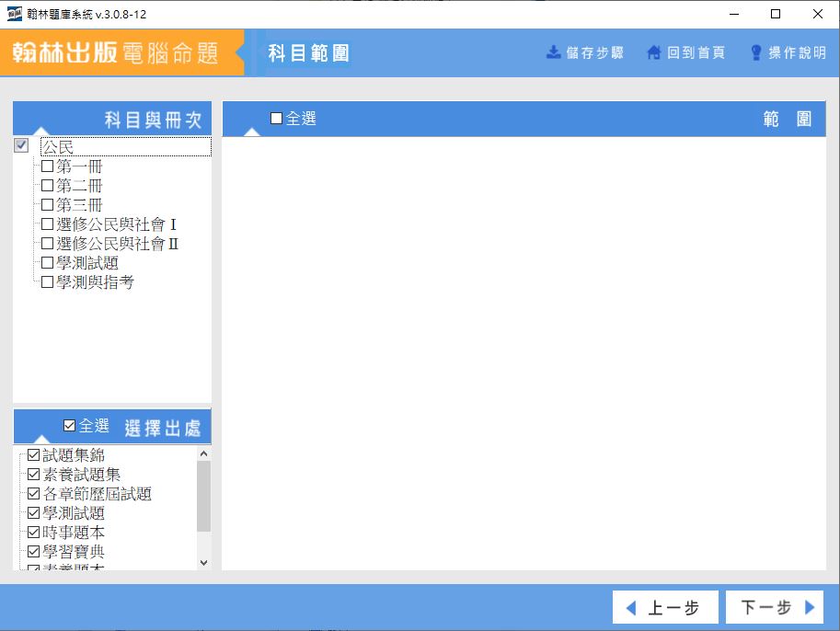The image size is (840, 631).
Task: Select 選修公民與社會 I label
Action: (116, 224)
